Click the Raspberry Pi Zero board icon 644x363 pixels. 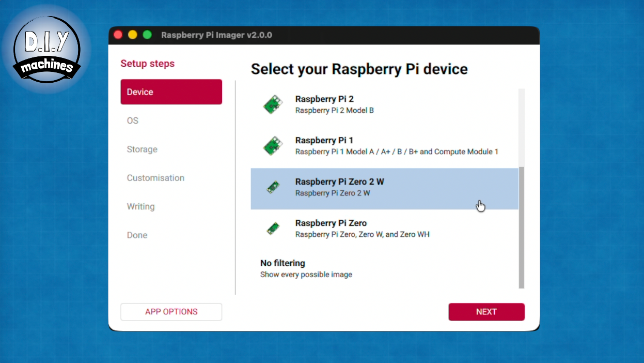[273, 229]
